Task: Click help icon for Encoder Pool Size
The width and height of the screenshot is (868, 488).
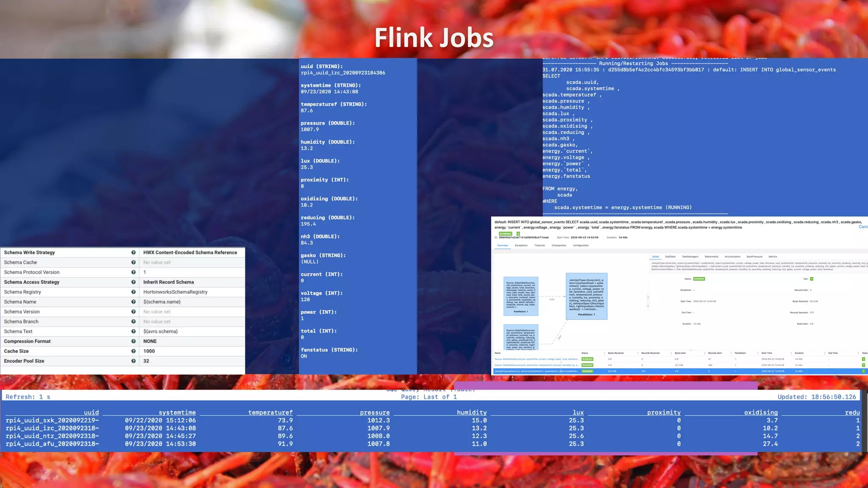Action: (x=134, y=361)
